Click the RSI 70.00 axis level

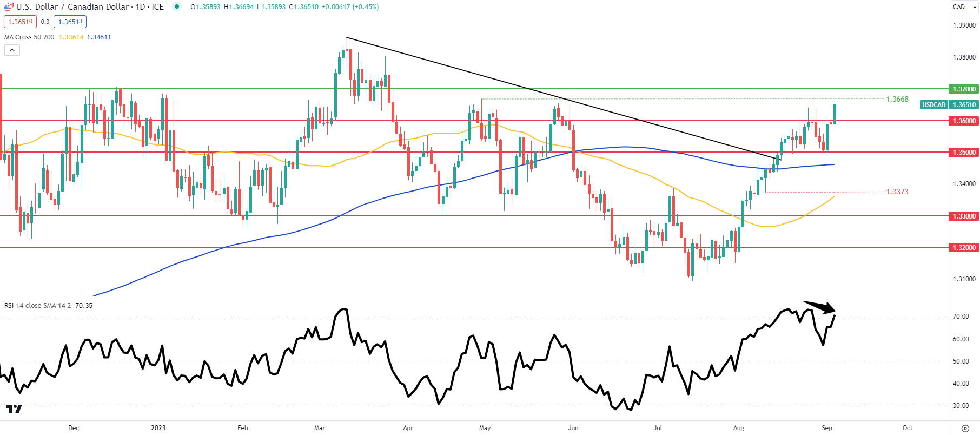(961, 317)
